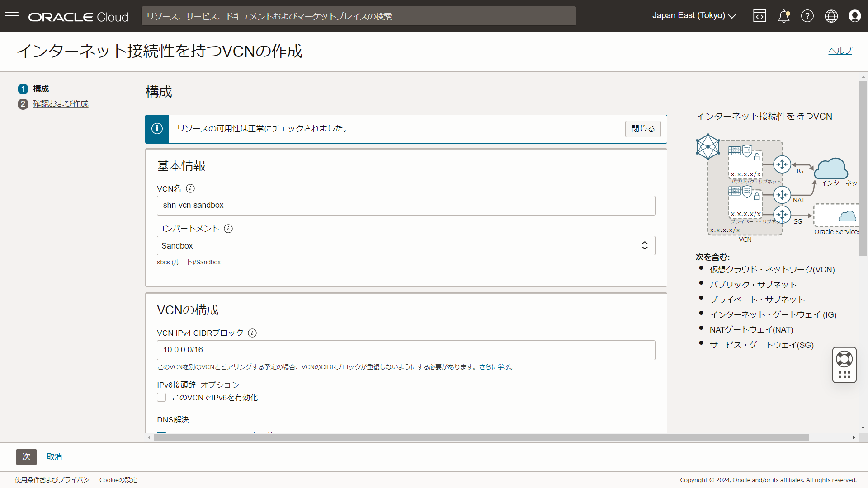Click the VCNの構成 section heading
The height and width of the screenshot is (488, 868).
click(188, 310)
